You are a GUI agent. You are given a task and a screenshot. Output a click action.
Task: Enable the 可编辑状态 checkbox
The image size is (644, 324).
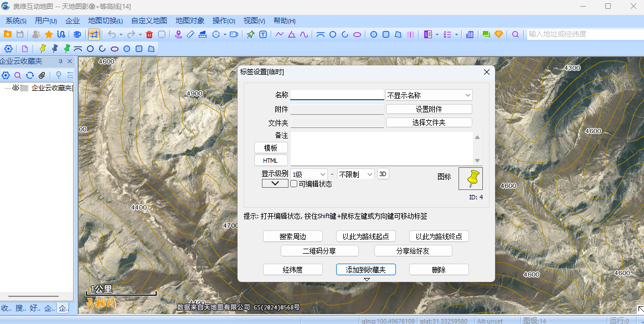click(x=293, y=183)
